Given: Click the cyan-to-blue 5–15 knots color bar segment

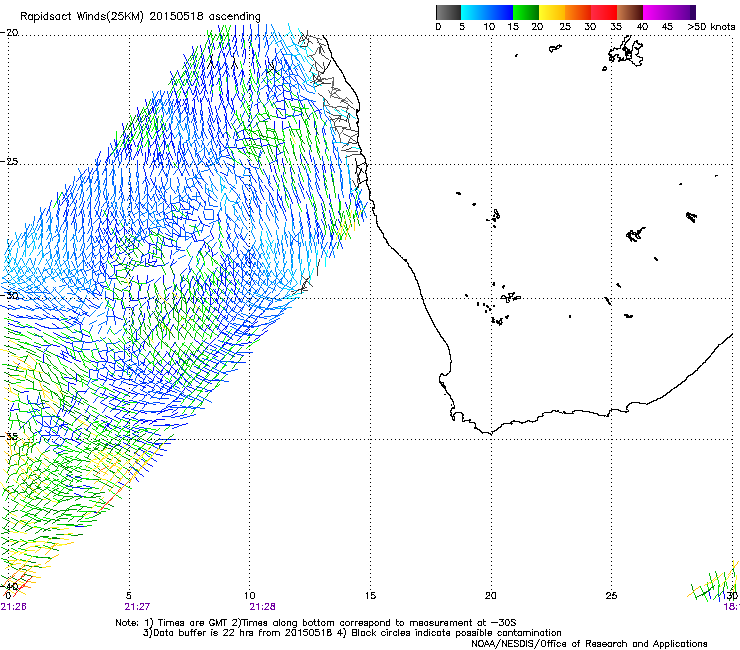Looking at the screenshot, I should click(x=487, y=12).
